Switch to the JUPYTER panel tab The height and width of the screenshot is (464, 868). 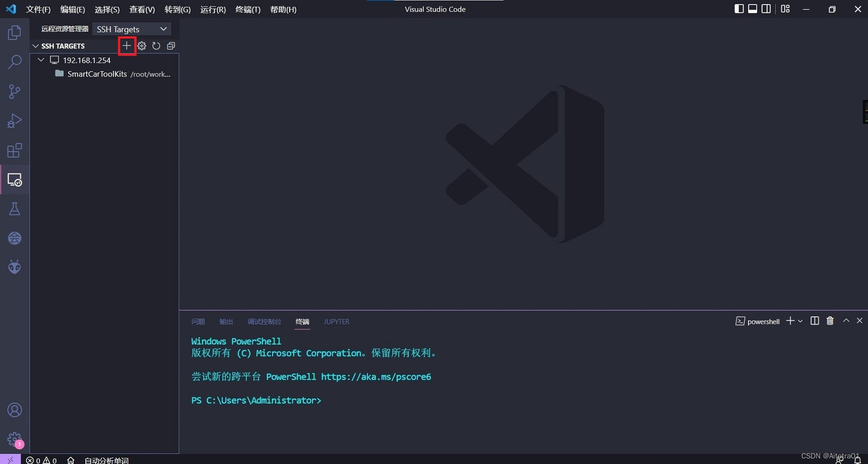point(336,322)
